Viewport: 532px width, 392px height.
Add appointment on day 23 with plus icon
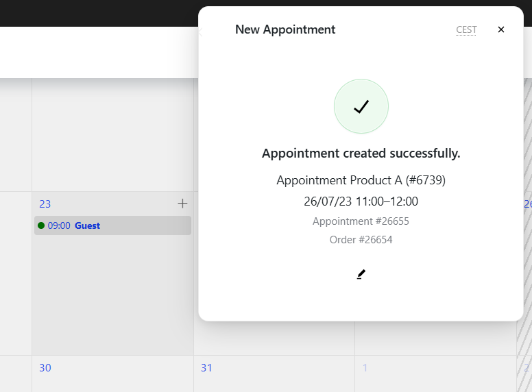(182, 204)
